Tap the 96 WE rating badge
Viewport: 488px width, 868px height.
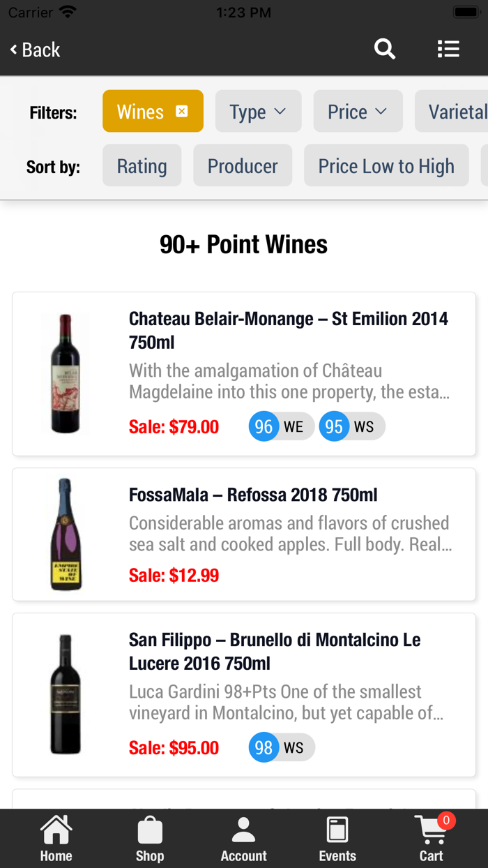pos(280,426)
